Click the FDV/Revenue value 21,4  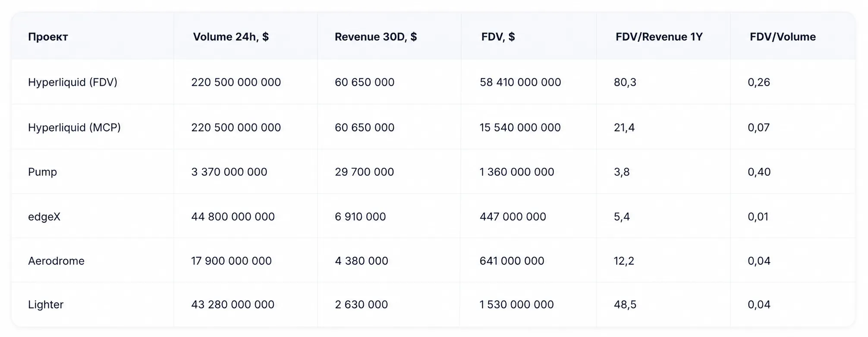pos(624,128)
